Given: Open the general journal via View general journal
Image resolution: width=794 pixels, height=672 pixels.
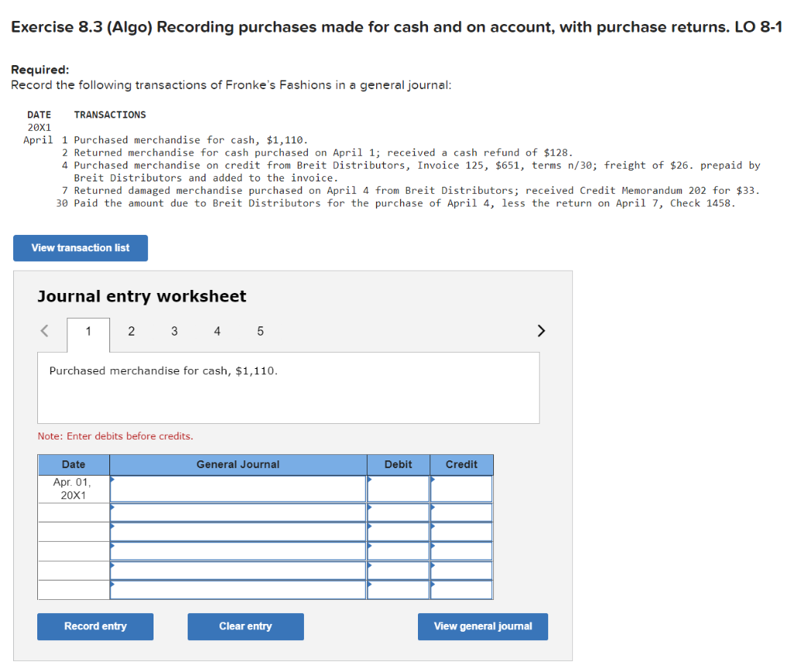Looking at the screenshot, I should coord(482,626).
